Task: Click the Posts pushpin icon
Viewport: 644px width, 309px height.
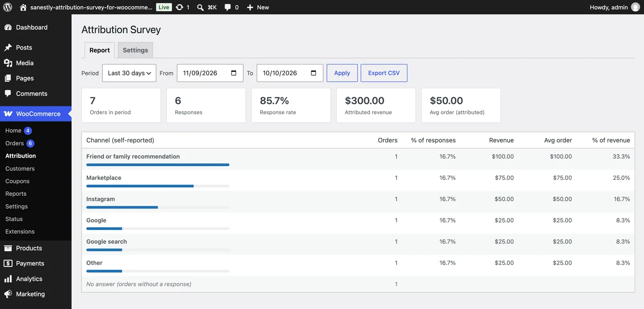Action: (8, 47)
